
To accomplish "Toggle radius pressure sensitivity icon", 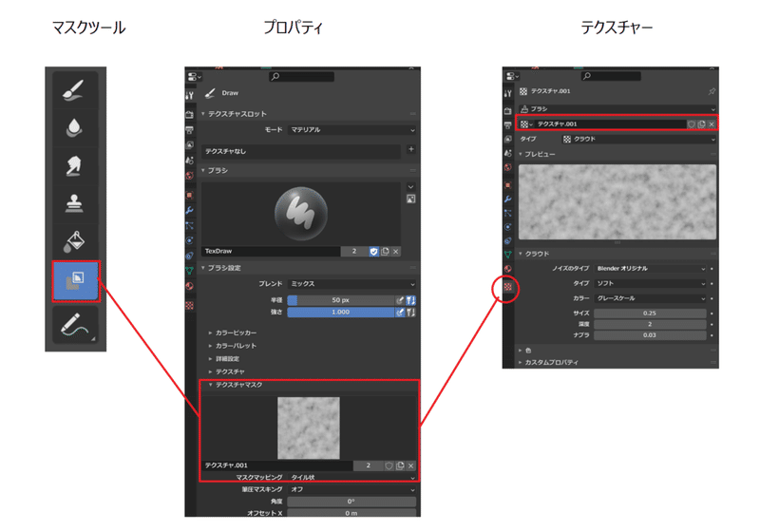I will (x=399, y=300).
